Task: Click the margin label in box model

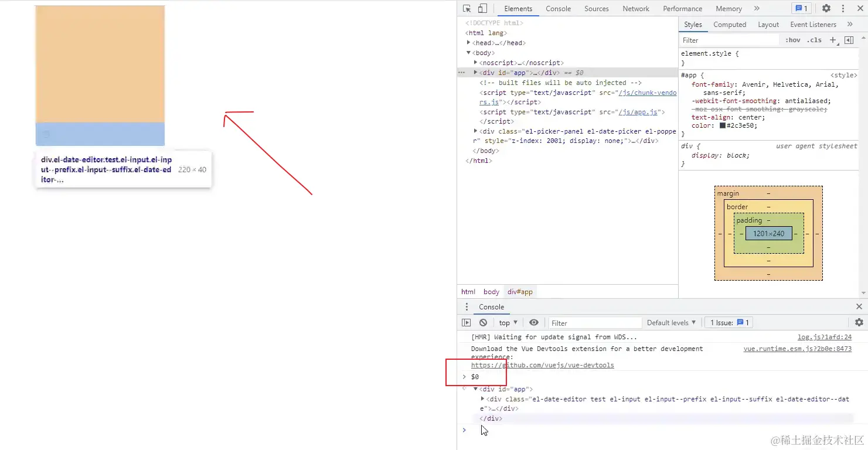Action: point(728,193)
